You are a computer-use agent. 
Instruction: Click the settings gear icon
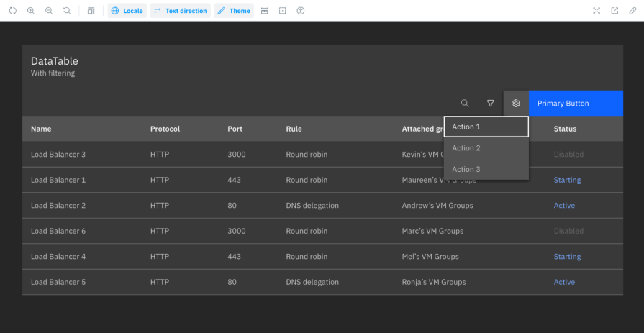[x=516, y=103]
